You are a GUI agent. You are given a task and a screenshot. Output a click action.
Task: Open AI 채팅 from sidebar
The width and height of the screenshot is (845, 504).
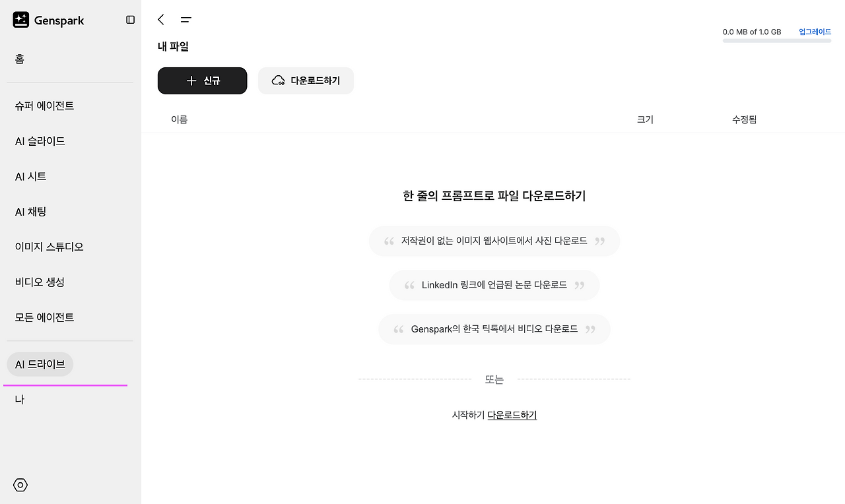click(x=32, y=211)
